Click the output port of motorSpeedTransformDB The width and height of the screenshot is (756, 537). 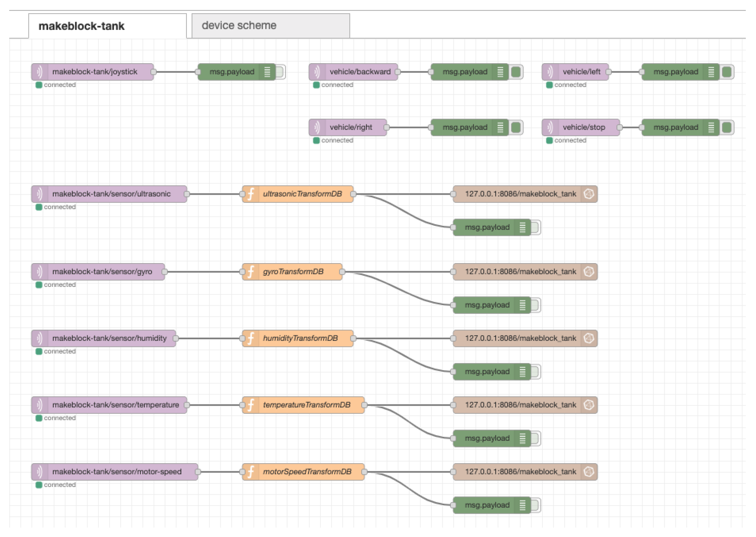(364, 472)
